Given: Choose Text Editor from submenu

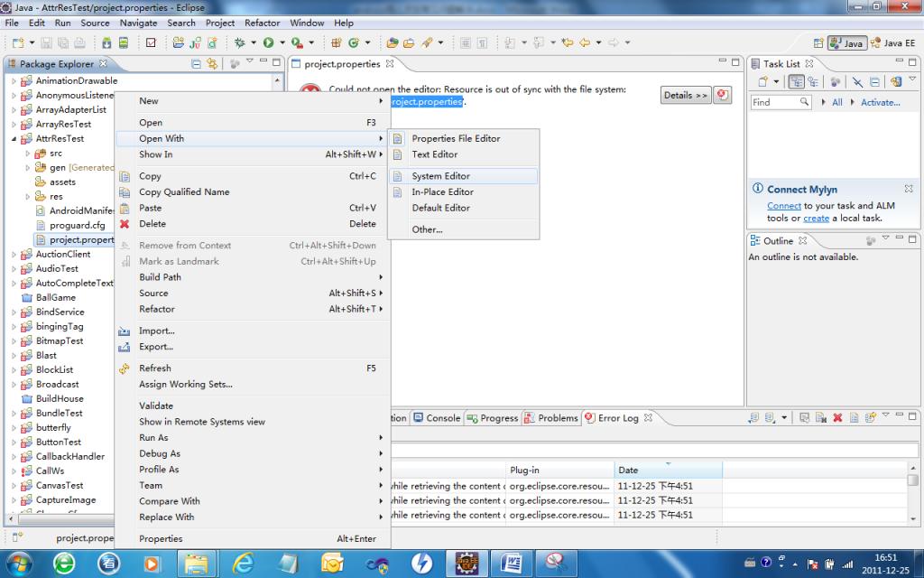Looking at the screenshot, I should click(463, 154).
